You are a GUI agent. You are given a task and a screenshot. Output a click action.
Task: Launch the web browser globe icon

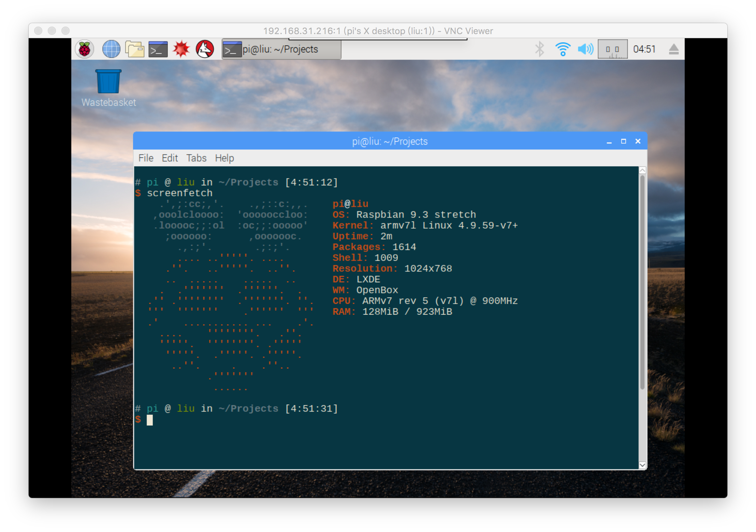pos(111,49)
